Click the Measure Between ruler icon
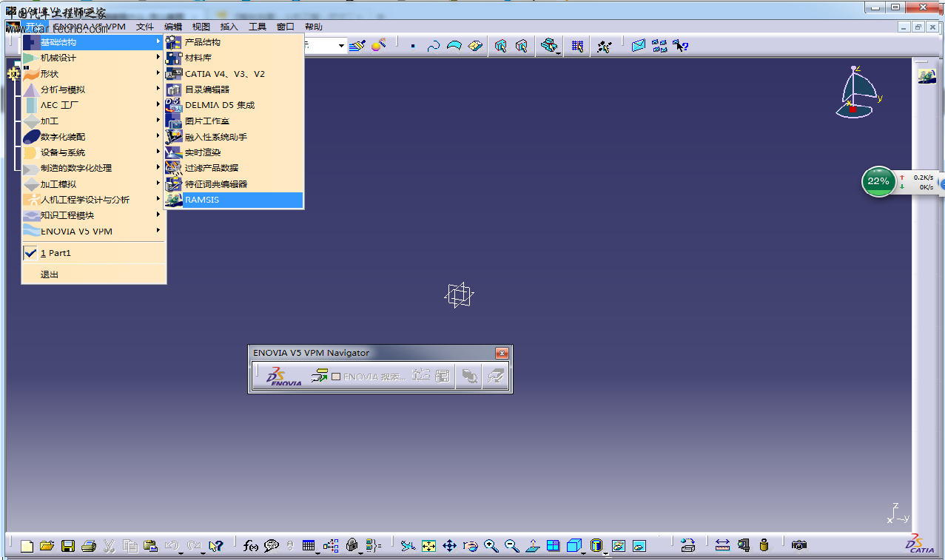Viewport: 945px width, 560px height. click(x=722, y=546)
